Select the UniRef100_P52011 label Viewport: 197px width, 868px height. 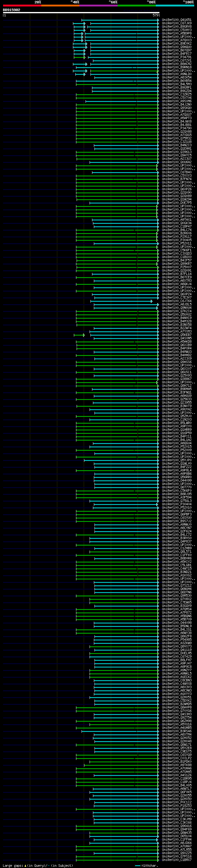176,243
